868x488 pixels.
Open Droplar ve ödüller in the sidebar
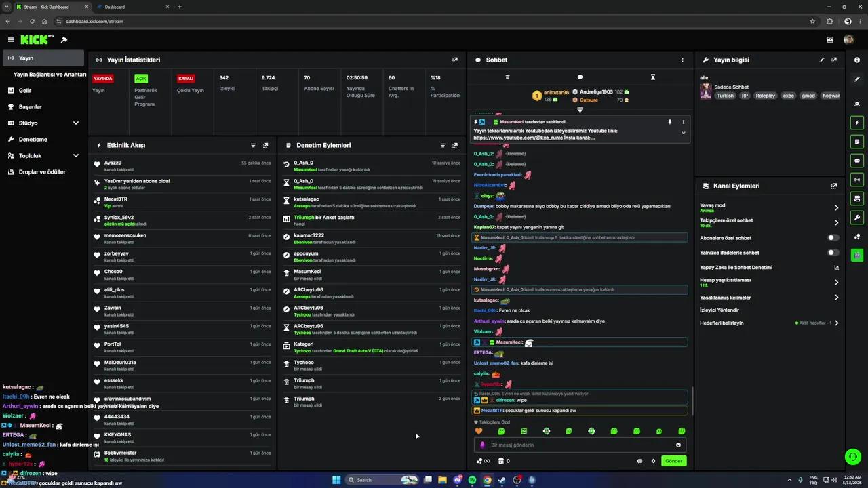tap(44, 172)
